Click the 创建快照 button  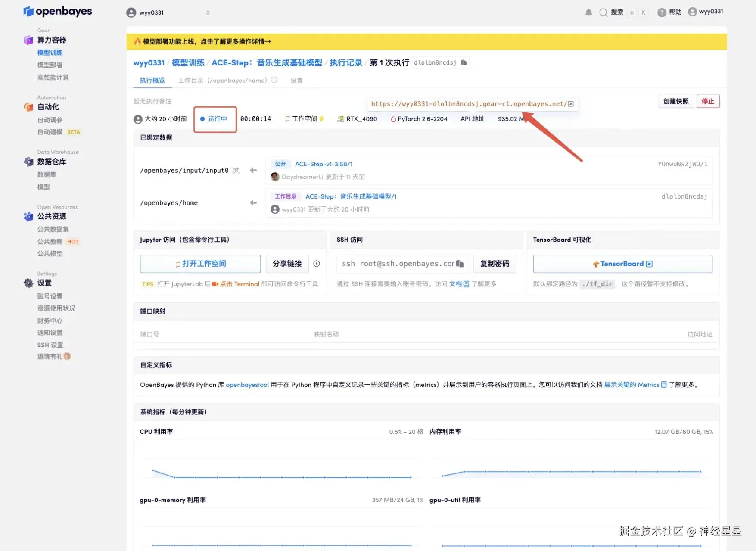tap(676, 101)
